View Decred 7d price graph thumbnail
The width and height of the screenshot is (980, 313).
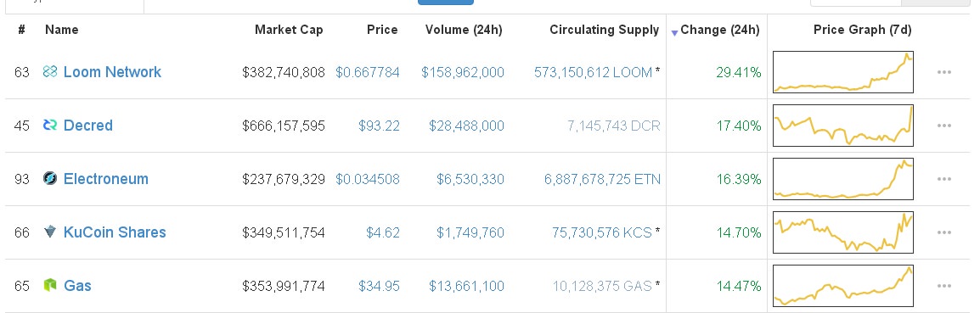click(x=843, y=126)
